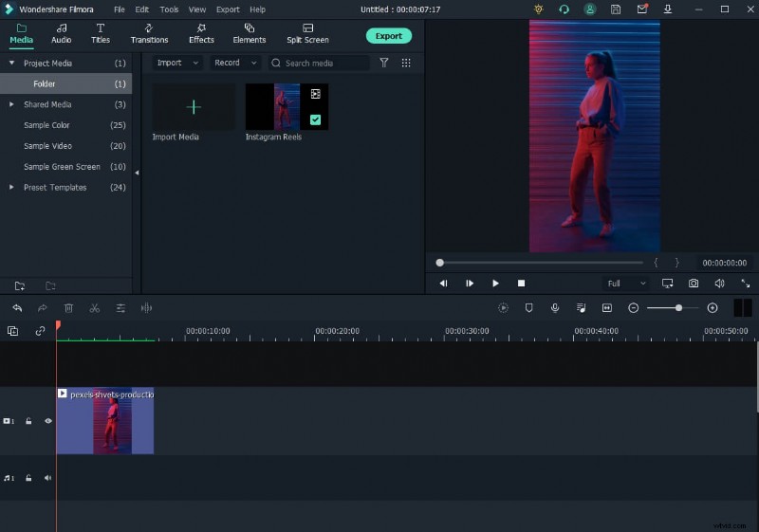Image resolution: width=759 pixels, height=532 pixels.
Task: Hide video track 1 with eye icon
Action: [48, 421]
